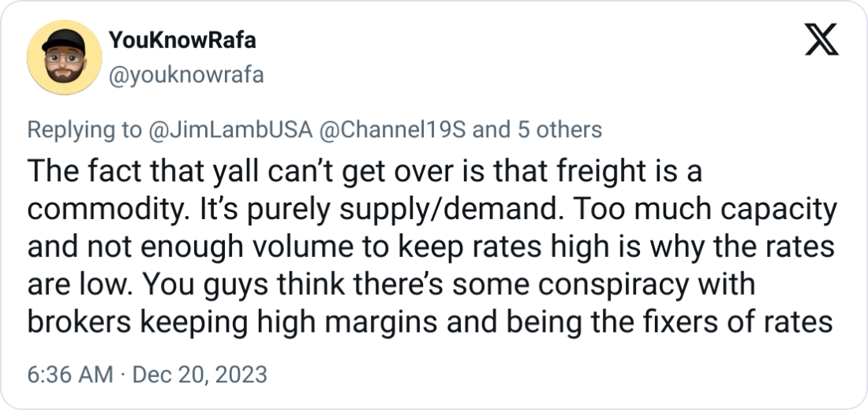
Task: Expand the "5 others" reply recipients
Action: point(553,129)
